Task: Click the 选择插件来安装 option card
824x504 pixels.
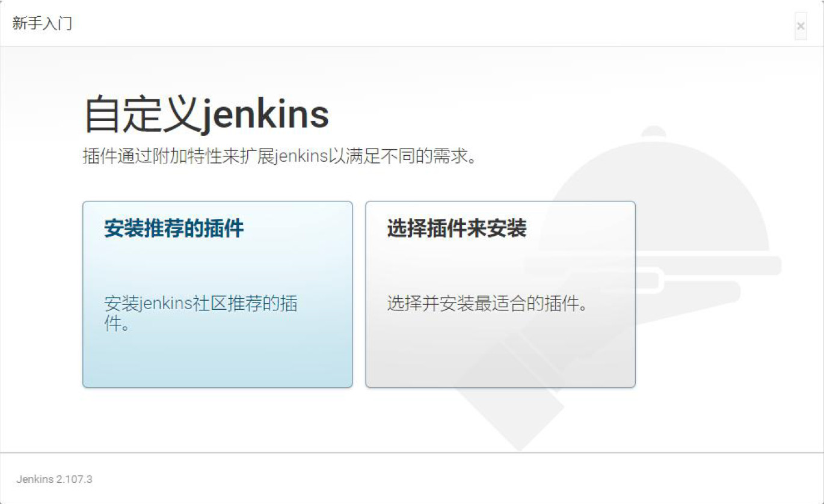Action: [500, 294]
